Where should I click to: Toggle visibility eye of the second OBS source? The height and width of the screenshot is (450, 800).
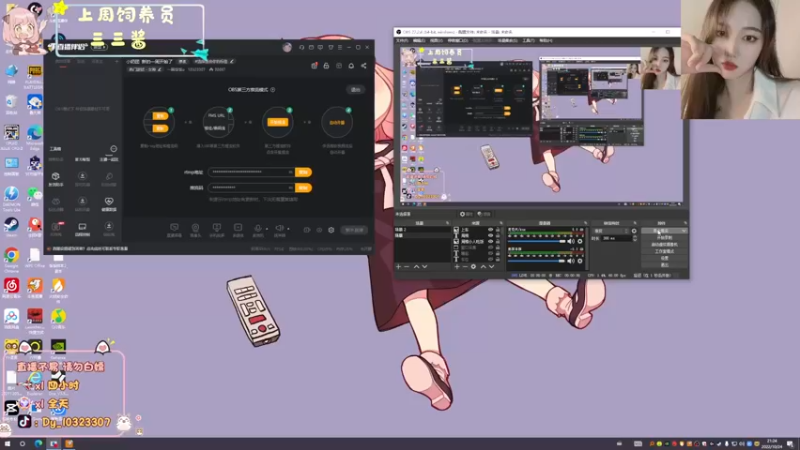(x=491, y=236)
